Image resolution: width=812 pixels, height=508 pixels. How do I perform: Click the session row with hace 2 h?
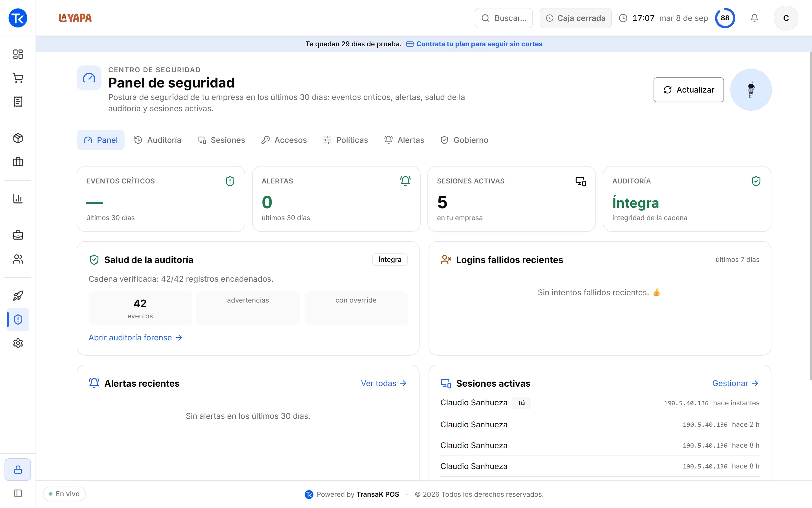coord(600,424)
